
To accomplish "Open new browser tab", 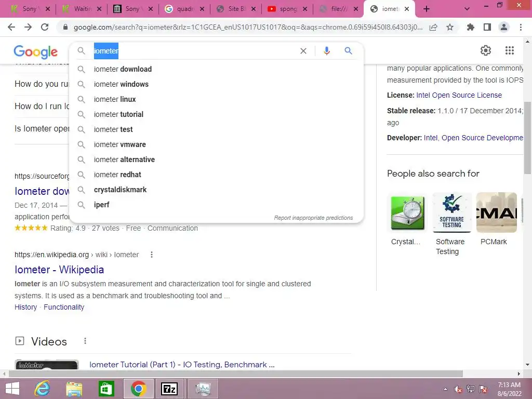I will point(427,9).
